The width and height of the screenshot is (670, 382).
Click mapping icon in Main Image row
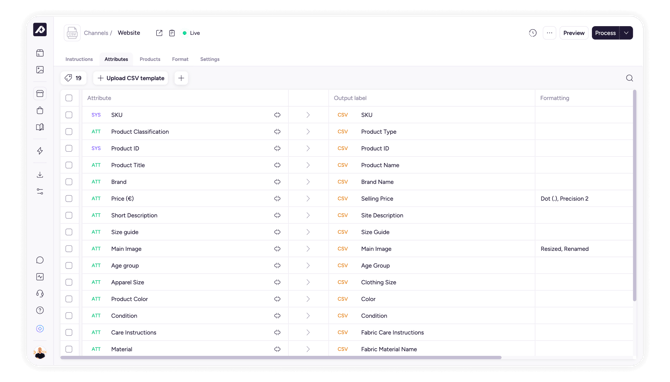point(277,249)
